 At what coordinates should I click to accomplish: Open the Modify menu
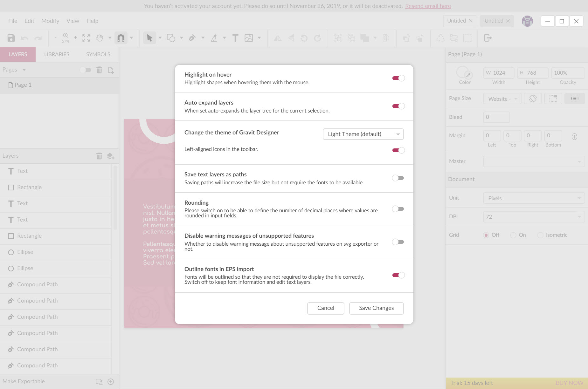pyautogui.click(x=50, y=21)
